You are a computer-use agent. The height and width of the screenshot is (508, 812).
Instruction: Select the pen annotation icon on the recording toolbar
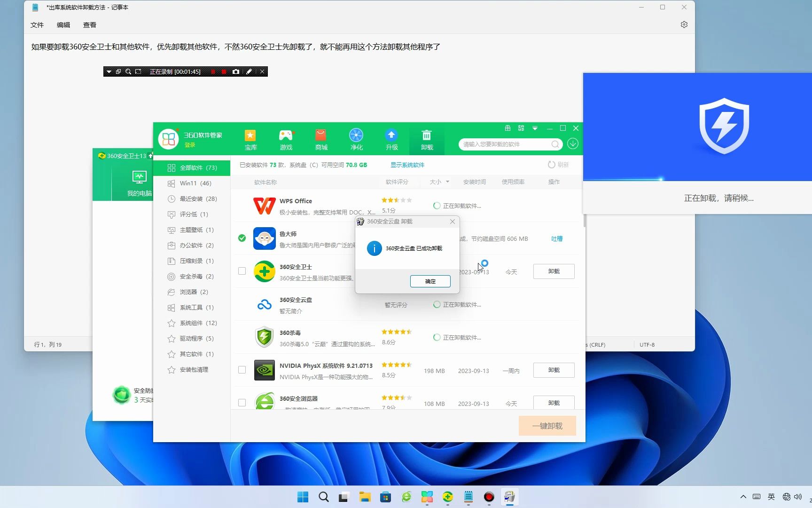coord(249,71)
